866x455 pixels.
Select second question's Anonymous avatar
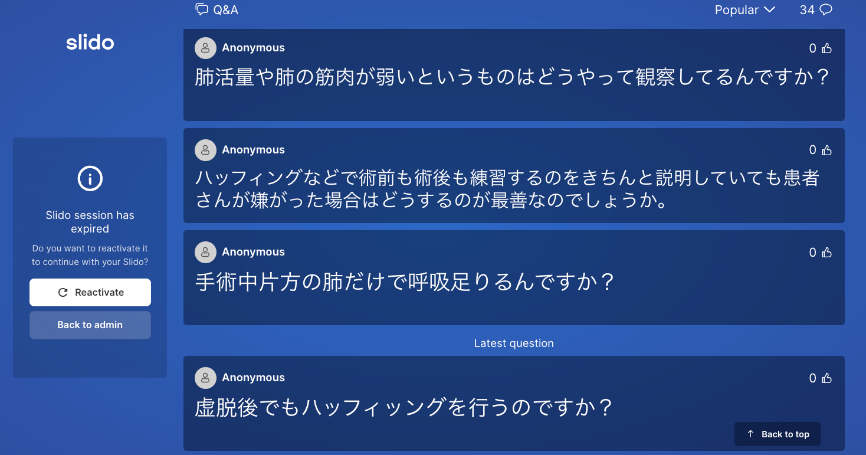(x=205, y=150)
